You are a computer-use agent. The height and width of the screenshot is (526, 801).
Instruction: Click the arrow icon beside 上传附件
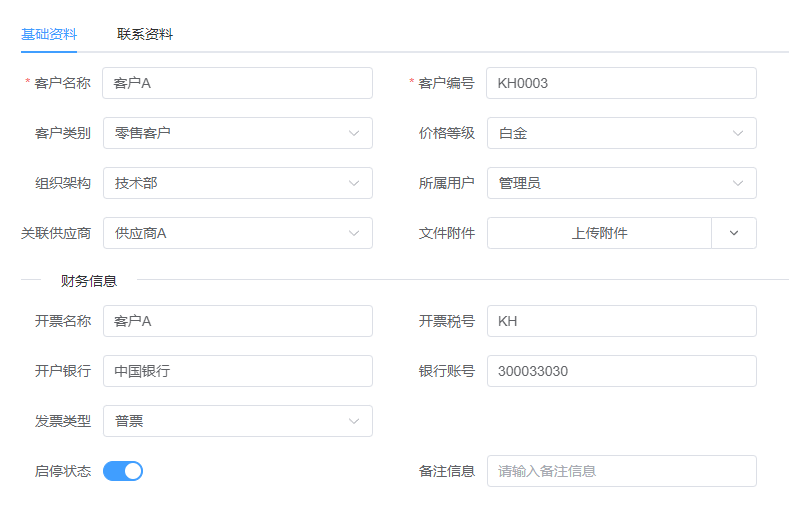pos(734,233)
